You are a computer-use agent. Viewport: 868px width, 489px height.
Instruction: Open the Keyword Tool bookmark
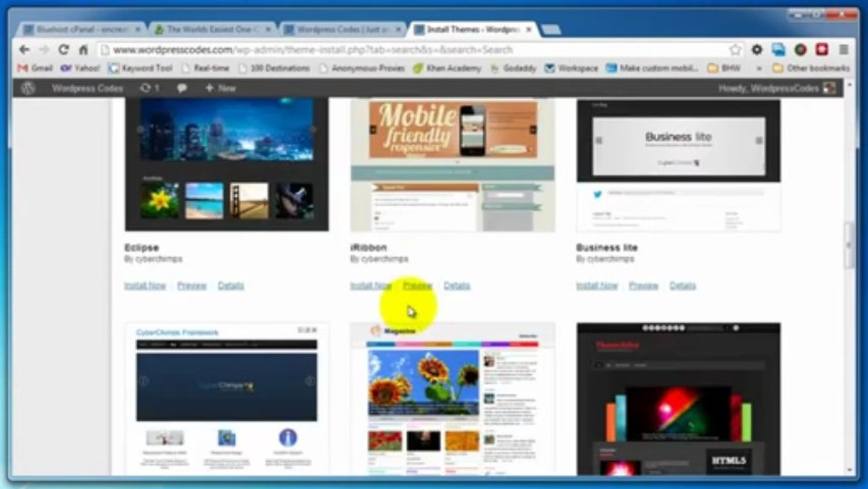point(140,68)
